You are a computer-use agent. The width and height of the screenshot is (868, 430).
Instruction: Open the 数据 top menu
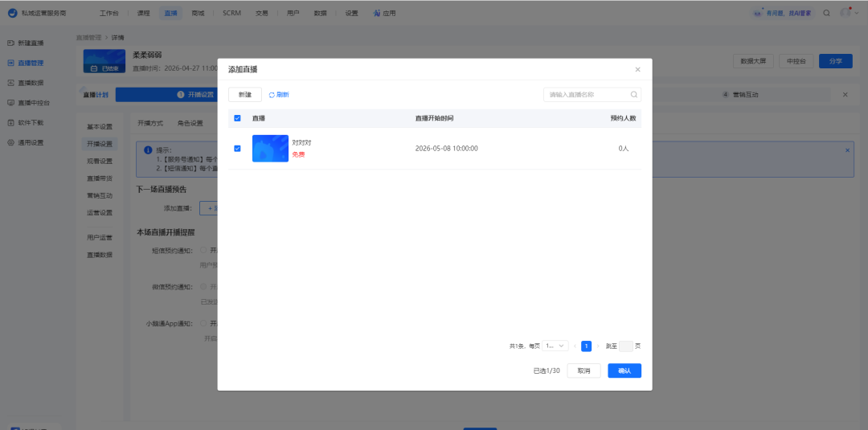click(320, 14)
